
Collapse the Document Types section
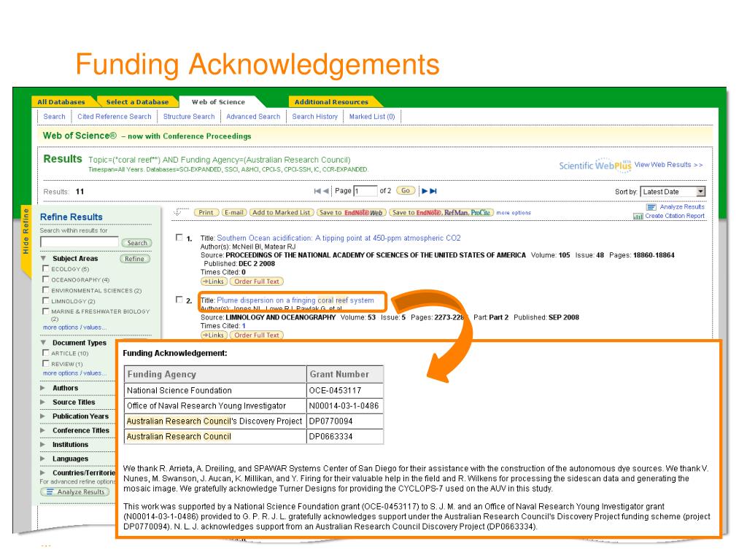point(43,343)
